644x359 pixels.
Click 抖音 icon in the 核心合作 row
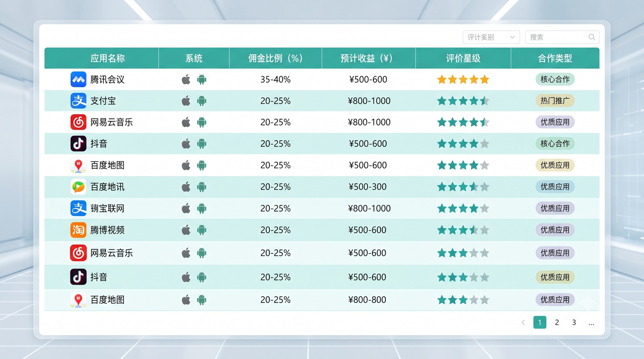coord(78,144)
